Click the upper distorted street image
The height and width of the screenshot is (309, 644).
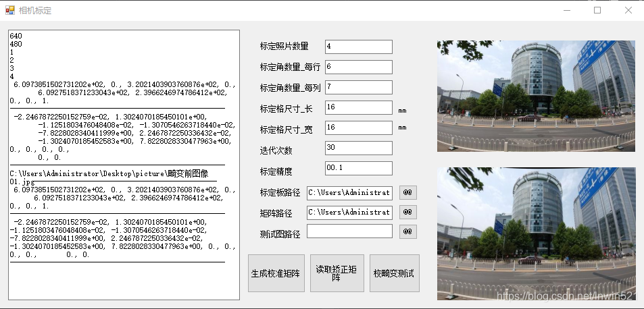click(x=536, y=96)
